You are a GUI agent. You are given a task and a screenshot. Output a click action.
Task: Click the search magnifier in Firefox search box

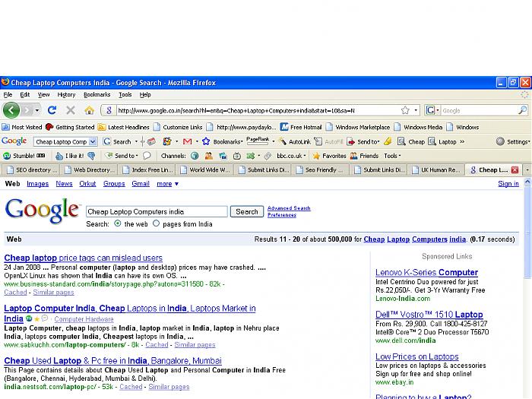[523, 110]
